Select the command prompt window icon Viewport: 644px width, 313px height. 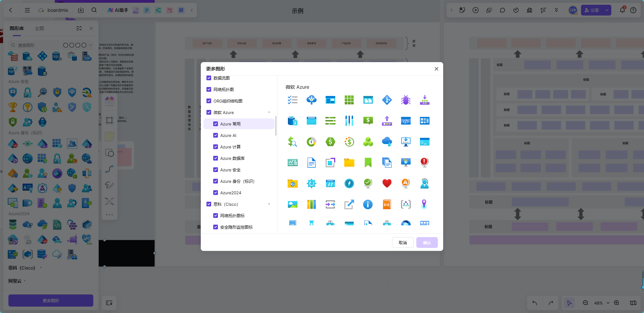click(424, 142)
